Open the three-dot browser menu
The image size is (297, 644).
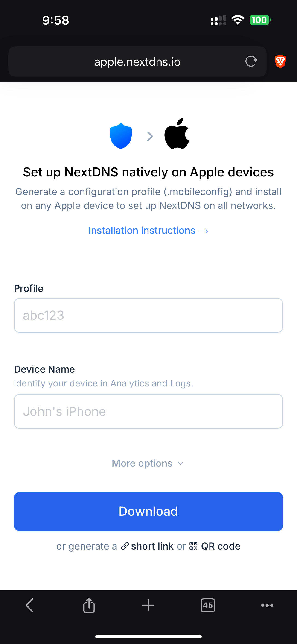pos(267,605)
